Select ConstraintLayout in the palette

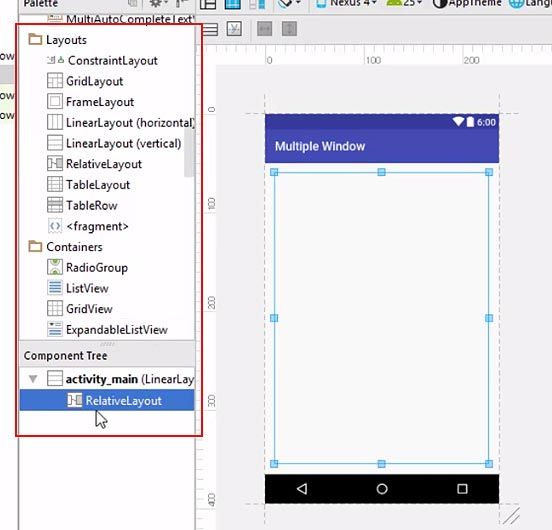(x=102, y=61)
